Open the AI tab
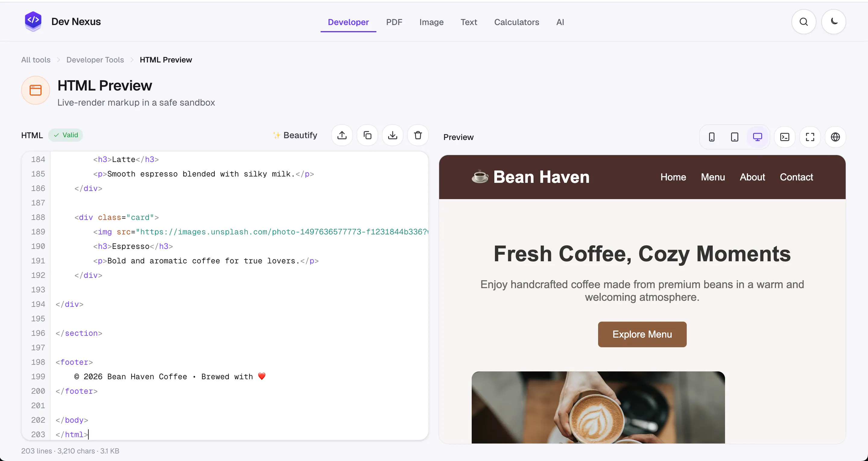 click(560, 22)
